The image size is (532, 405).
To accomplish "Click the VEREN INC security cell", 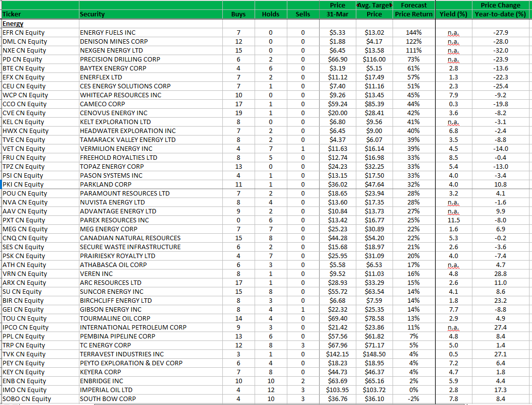I will pos(151,274).
